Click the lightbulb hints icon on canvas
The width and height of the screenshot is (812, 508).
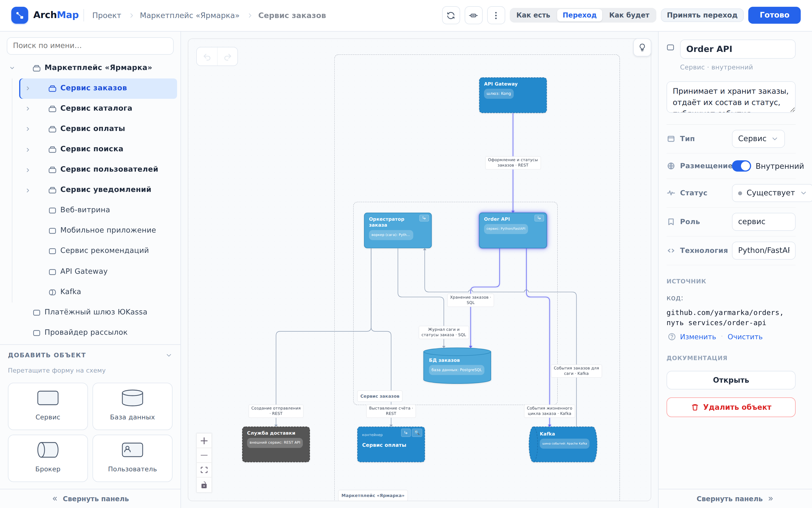642,47
